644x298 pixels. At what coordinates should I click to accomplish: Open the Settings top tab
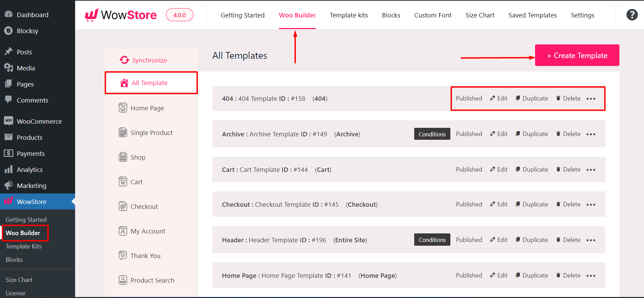583,15
